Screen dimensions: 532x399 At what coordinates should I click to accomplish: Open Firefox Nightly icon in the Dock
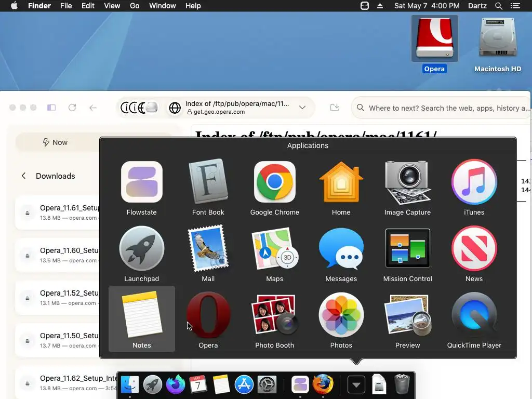point(175,384)
